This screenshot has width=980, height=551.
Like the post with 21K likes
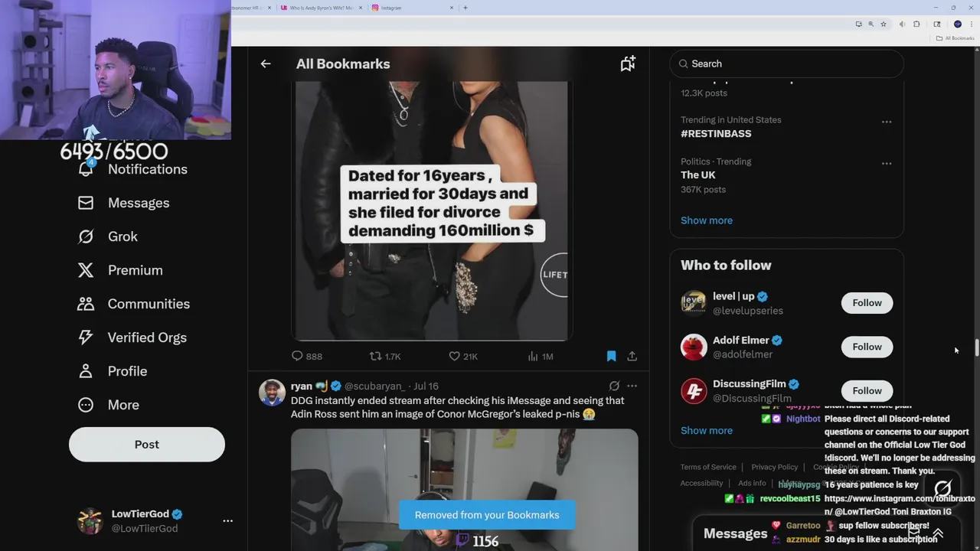coord(463,357)
